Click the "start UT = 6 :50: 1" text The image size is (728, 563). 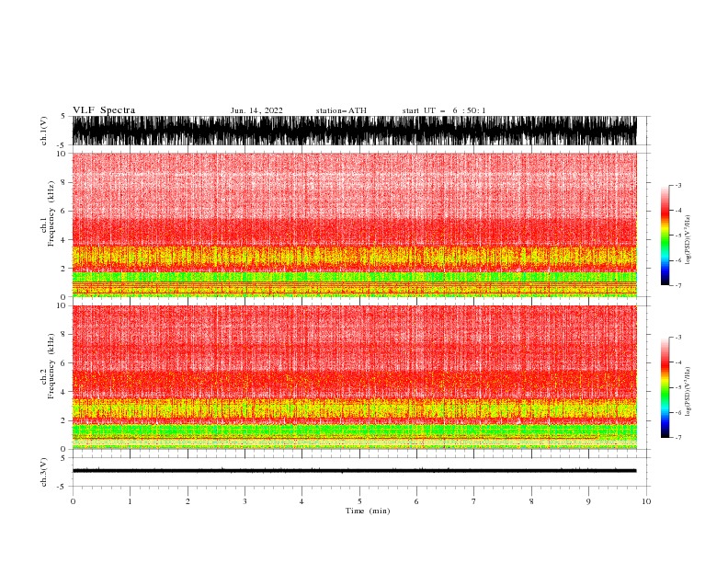tap(444, 110)
